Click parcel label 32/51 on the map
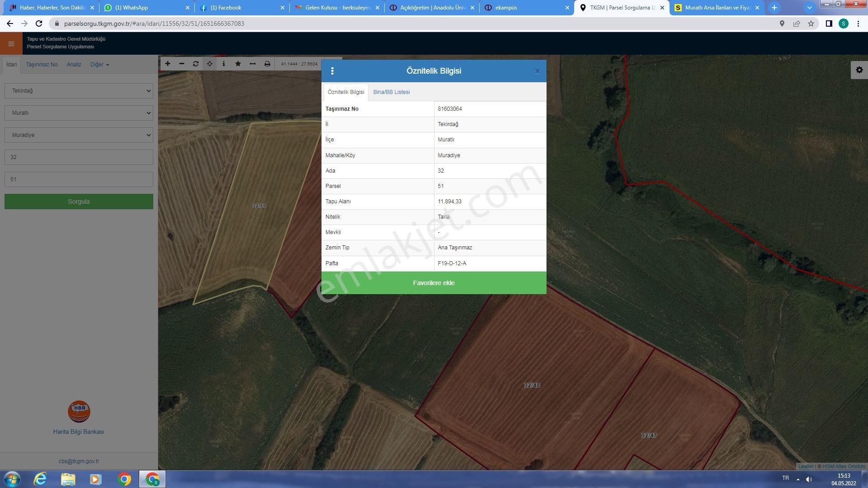Viewport: 868px width, 488px height. click(x=259, y=206)
